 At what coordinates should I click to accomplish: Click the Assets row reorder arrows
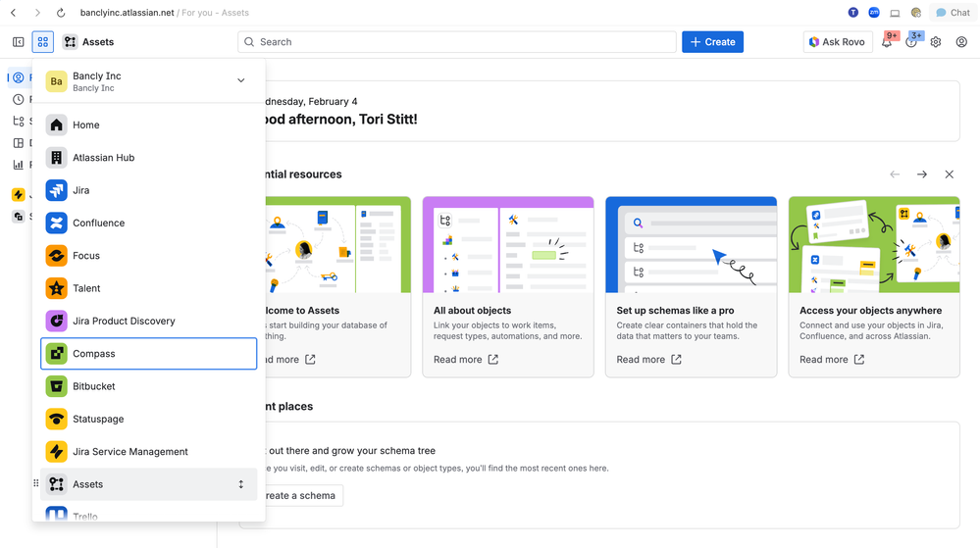(240, 484)
